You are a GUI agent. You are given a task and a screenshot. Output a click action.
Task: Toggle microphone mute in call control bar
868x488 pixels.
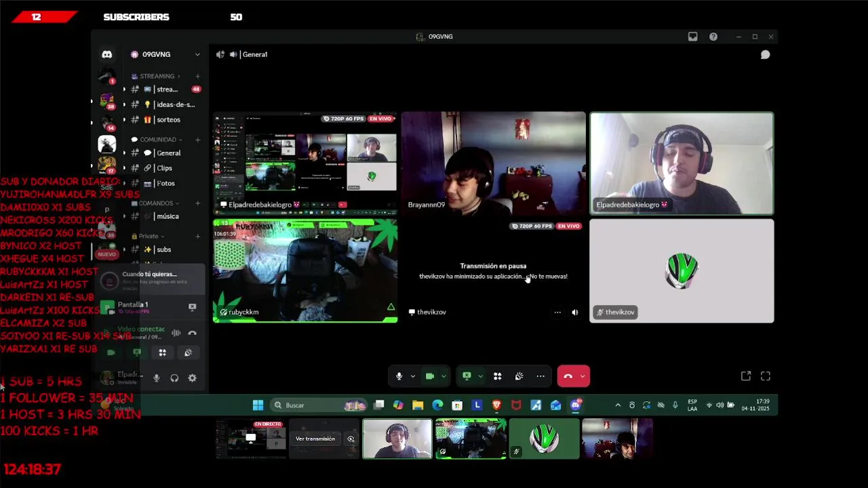click(399, 376)
